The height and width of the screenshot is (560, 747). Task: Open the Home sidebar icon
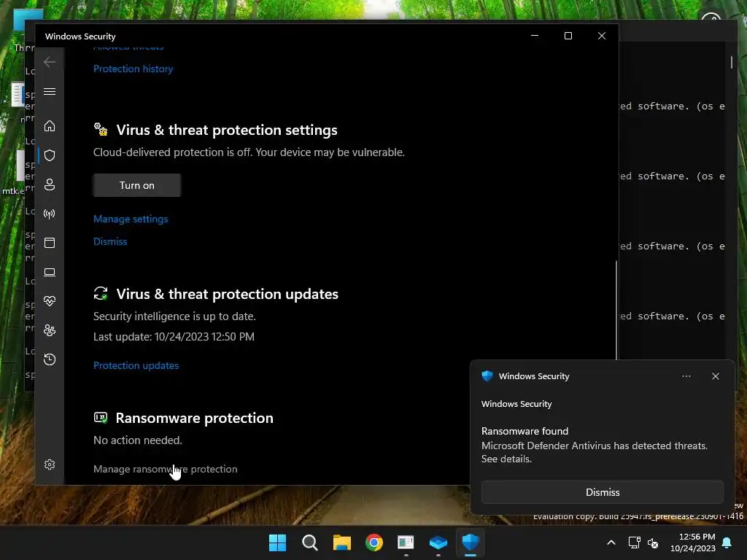point(50,126)
